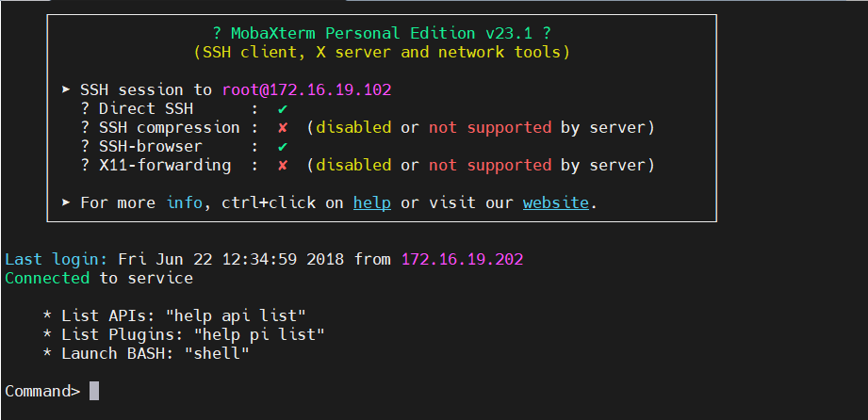This screenshot has width=868, height=420.
Task: Visit the underlined website link
Action: (556, 202)
